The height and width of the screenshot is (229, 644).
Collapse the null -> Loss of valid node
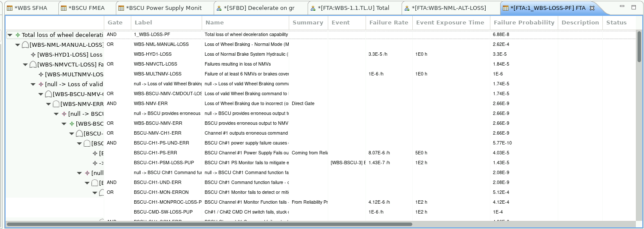coord(33,84)
